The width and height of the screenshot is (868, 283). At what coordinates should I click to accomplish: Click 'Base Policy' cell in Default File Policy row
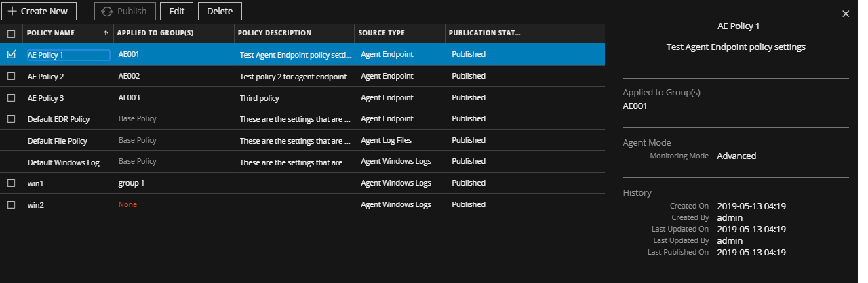click(137, 140)
